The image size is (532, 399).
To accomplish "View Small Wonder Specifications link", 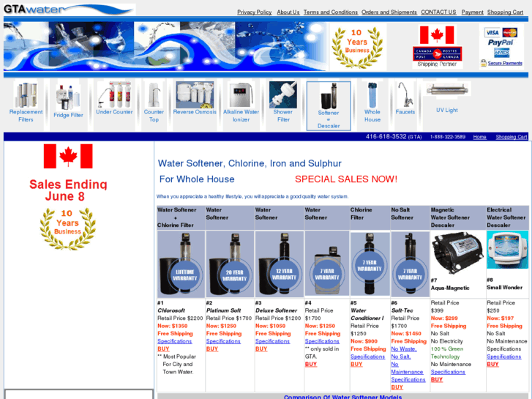I will (504, 357).
